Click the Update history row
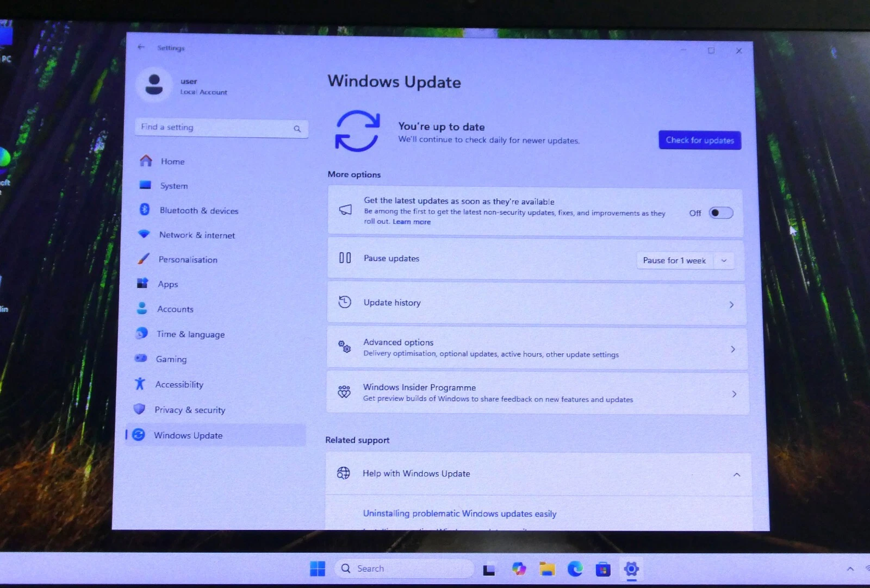The width and height of the screenshot is (870, 588). tap(536, 303)
